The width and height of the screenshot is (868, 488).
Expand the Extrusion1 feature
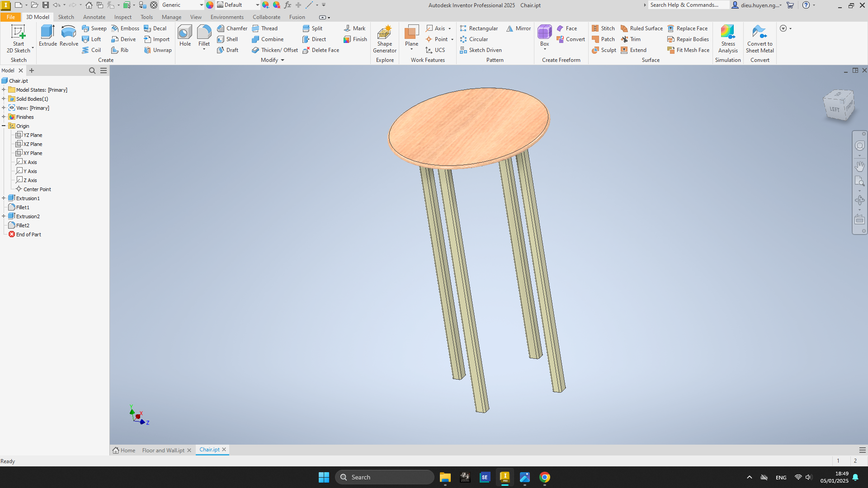[x=4, y=198]
